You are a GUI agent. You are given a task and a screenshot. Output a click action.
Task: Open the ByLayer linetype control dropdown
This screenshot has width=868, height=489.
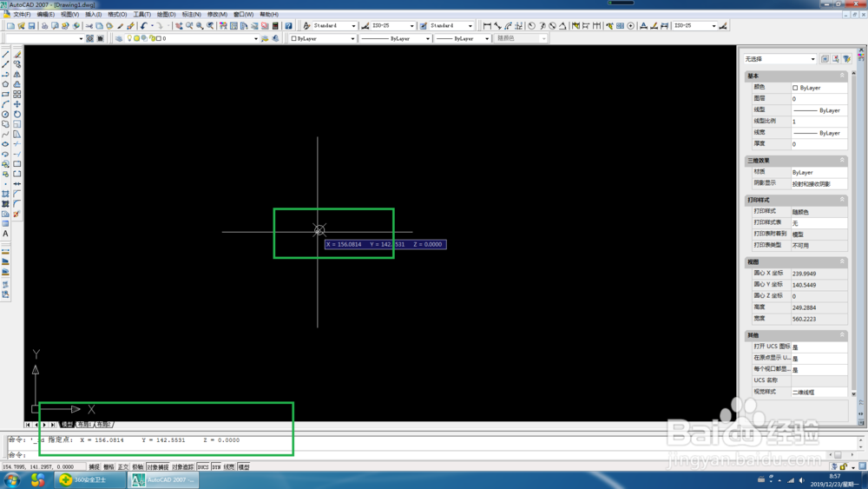tap(395, 39)
